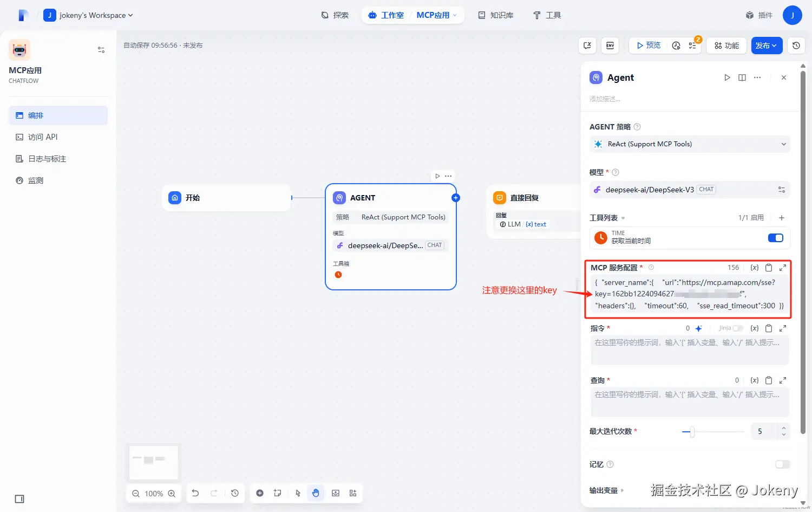Collapse the 工具列表 section
The image size is (812, 512).
tap(607, 218)
